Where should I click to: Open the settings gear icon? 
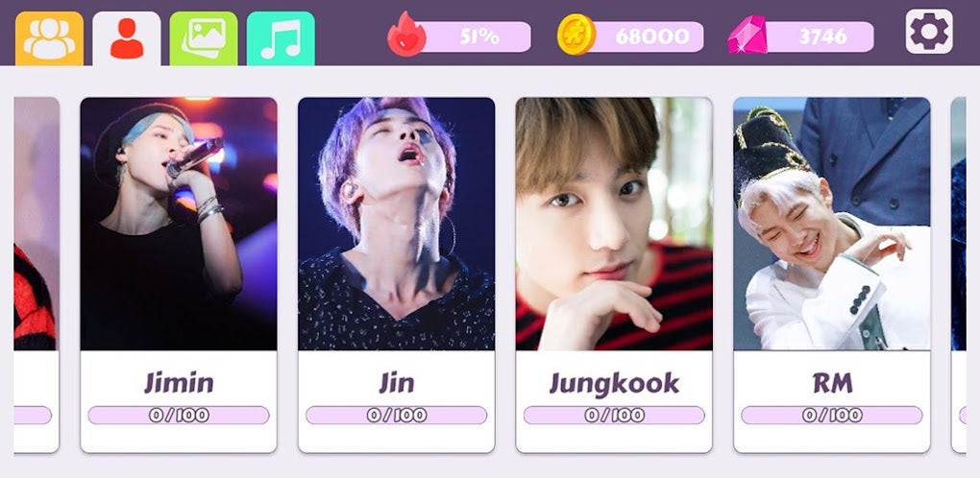coord(929,32)
